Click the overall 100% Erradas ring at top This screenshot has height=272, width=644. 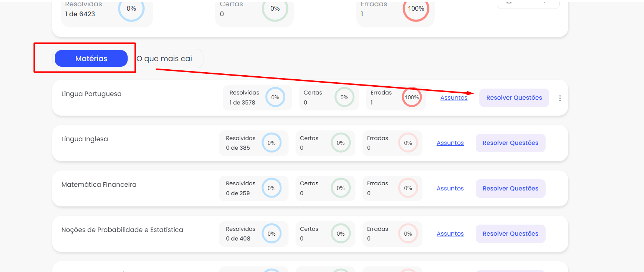click(x=416, y=9)
